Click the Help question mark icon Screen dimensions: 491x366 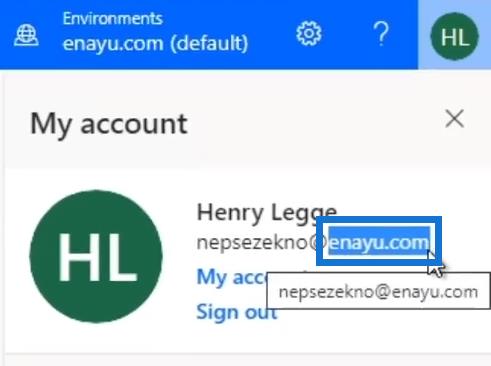[381, 34]
